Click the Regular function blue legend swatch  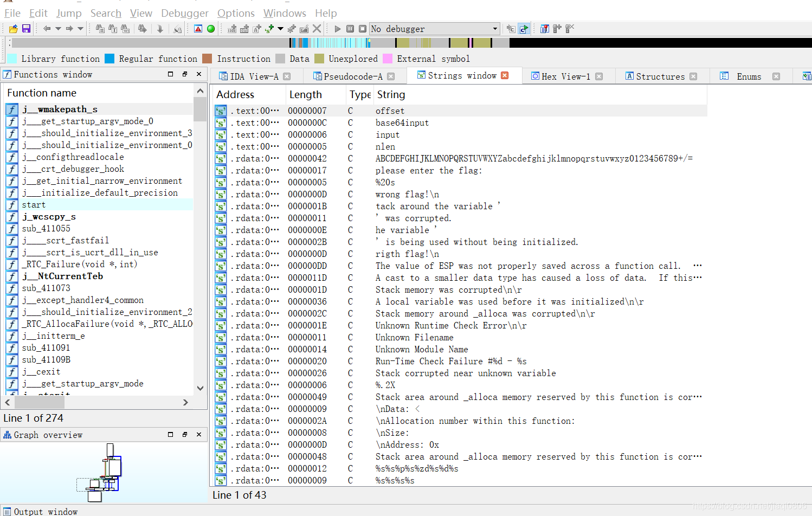point(109,59)
